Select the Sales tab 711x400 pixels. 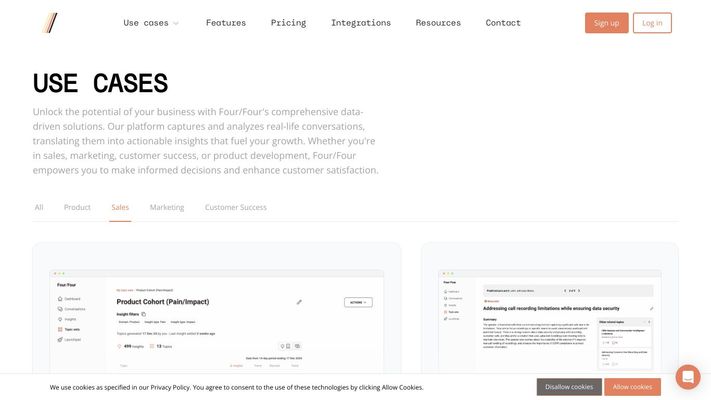tap(120, 207)
